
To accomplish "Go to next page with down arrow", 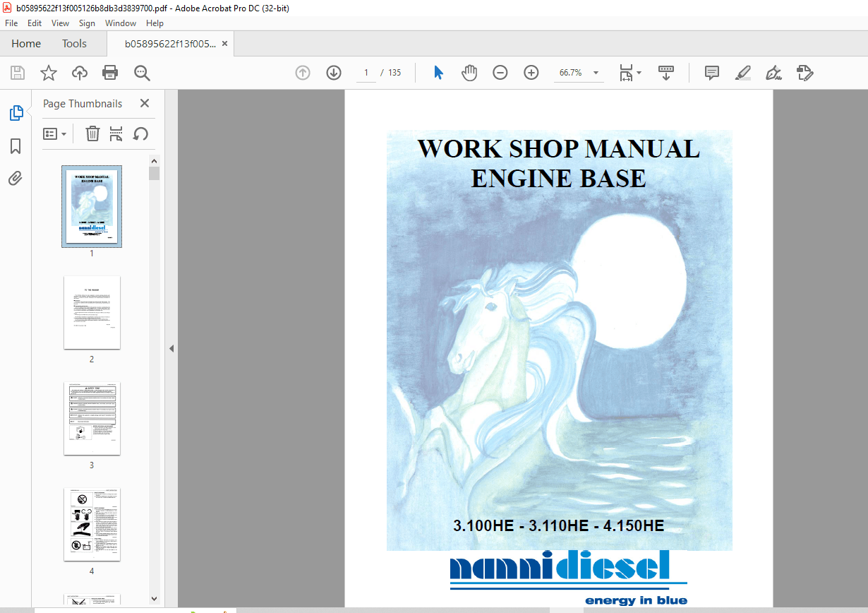I will point(333,72).
